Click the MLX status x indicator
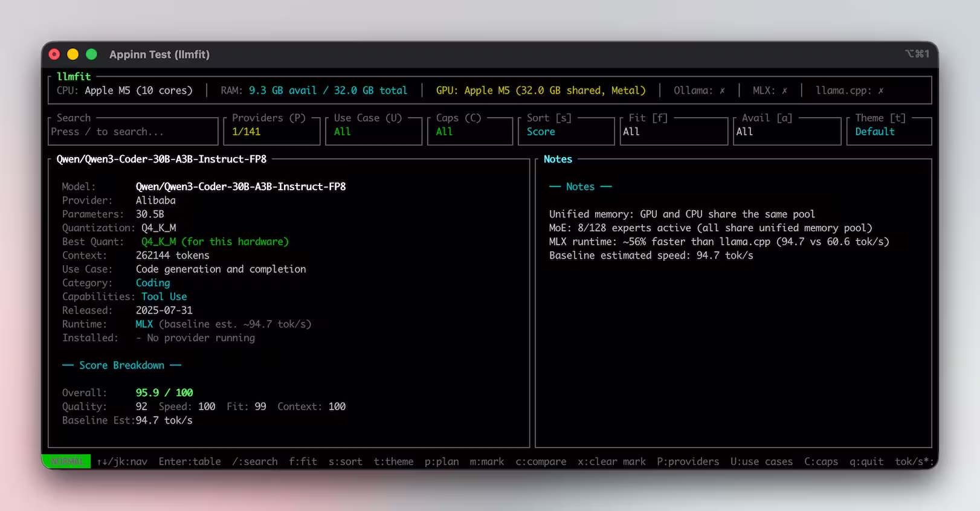980x511 pixels. (x=784, y=91)
